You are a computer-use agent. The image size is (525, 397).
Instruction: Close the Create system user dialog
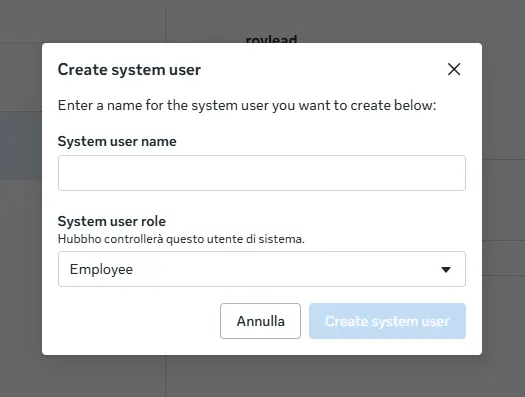pyautogui.click(x=454, y=69)
